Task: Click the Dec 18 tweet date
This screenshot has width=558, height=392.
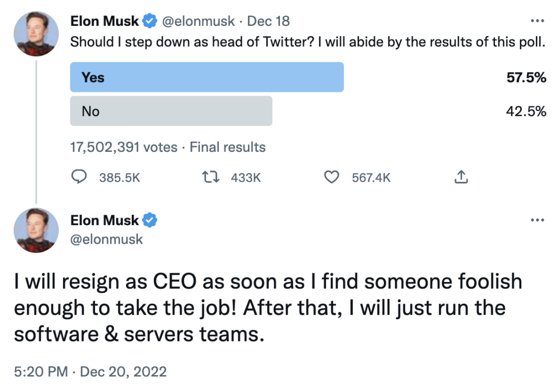Action: [x=268, y=21]
